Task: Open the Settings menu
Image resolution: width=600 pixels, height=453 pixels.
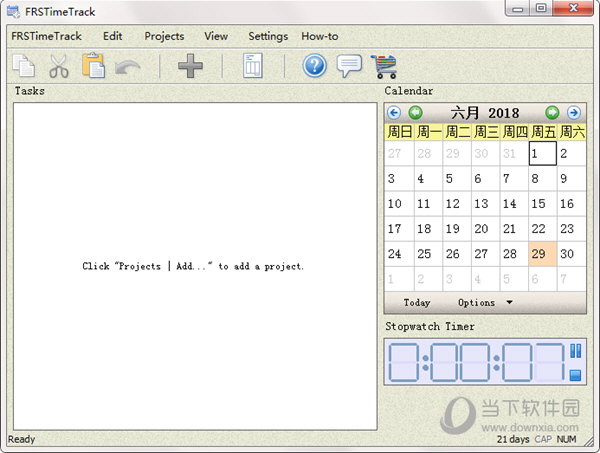Action: click(268, 36)
